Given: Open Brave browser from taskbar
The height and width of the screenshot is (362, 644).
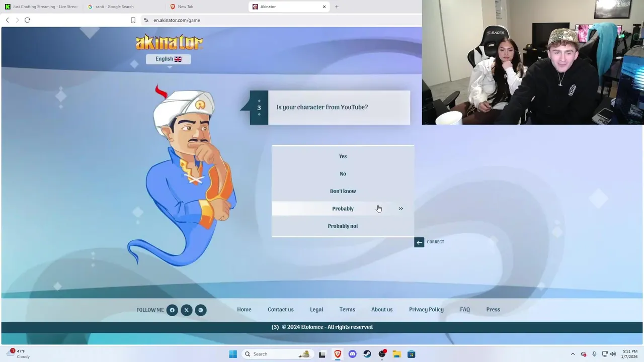Looking at the screenshot, I should 338,354.
